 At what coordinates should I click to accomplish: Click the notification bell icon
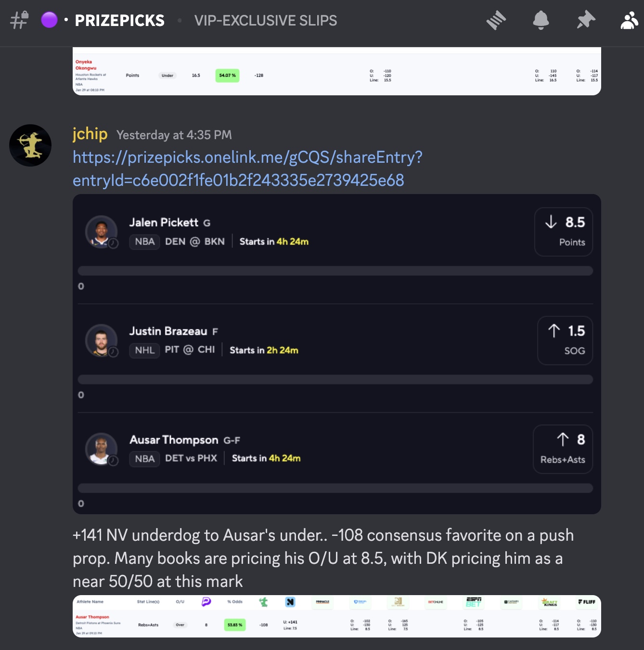point(541,21)
